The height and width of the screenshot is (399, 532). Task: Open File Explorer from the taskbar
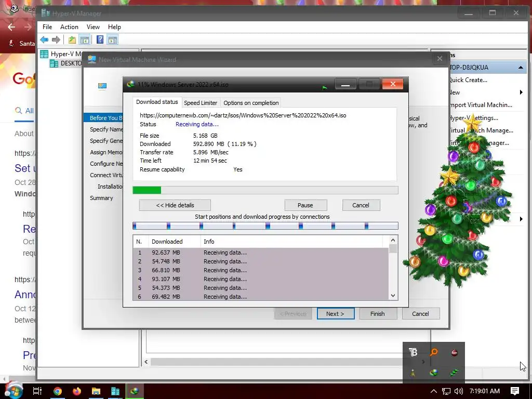point(96,391)
